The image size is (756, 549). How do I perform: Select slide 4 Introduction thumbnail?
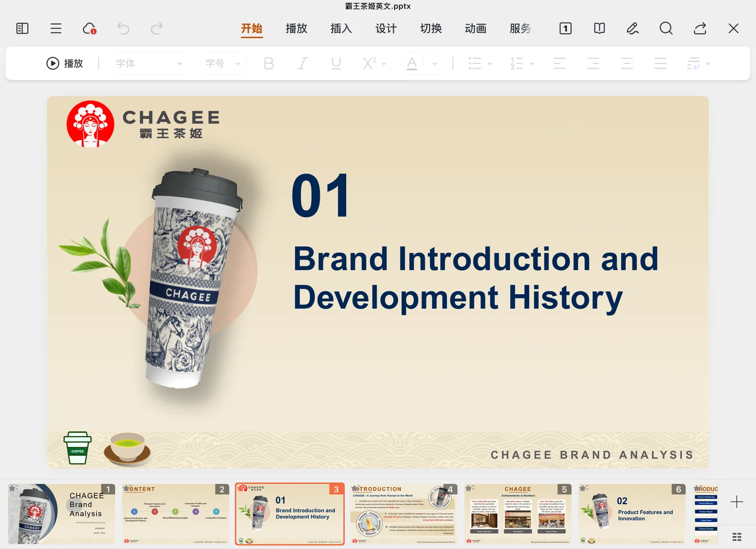[x=404, y=514]
